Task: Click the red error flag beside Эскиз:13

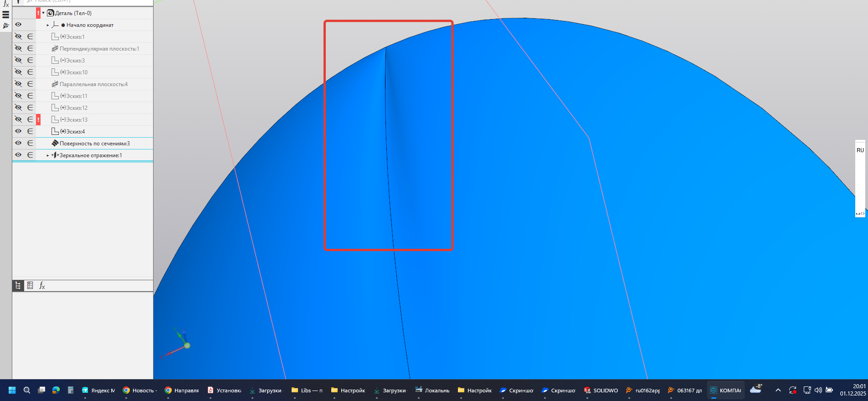Action: 38,119
